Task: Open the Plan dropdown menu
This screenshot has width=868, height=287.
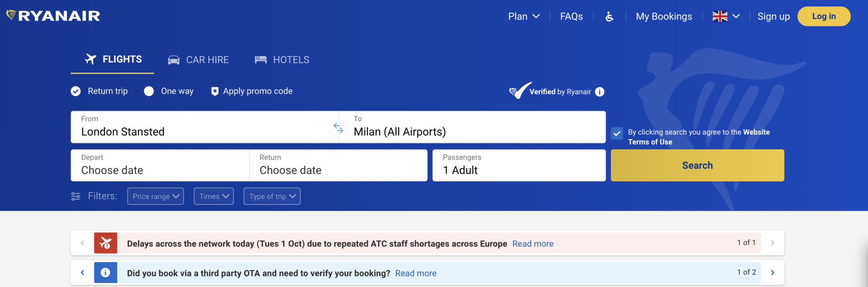Action: pyautogui.click(x=523, y=17)
